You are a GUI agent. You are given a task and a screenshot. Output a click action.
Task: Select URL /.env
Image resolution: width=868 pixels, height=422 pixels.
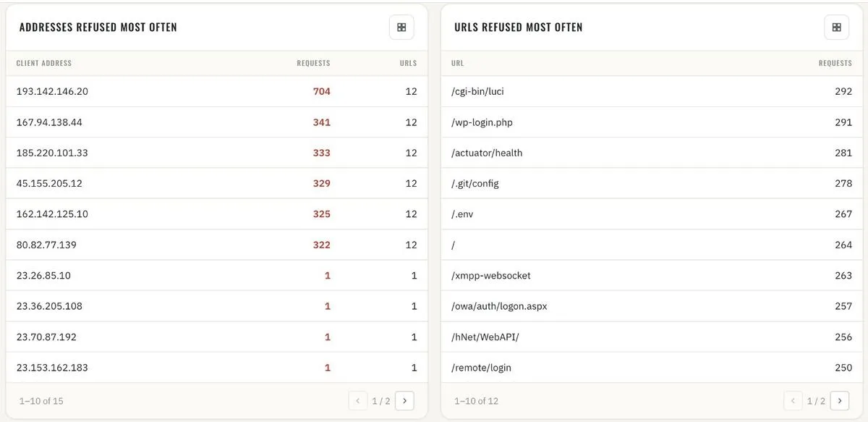(463, 214)
